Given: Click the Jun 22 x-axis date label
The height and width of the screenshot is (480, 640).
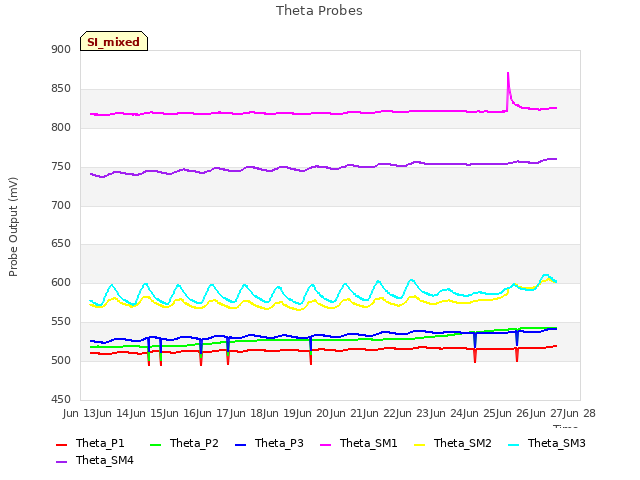Looking at the screenshot, I should (x=381, y=413).
